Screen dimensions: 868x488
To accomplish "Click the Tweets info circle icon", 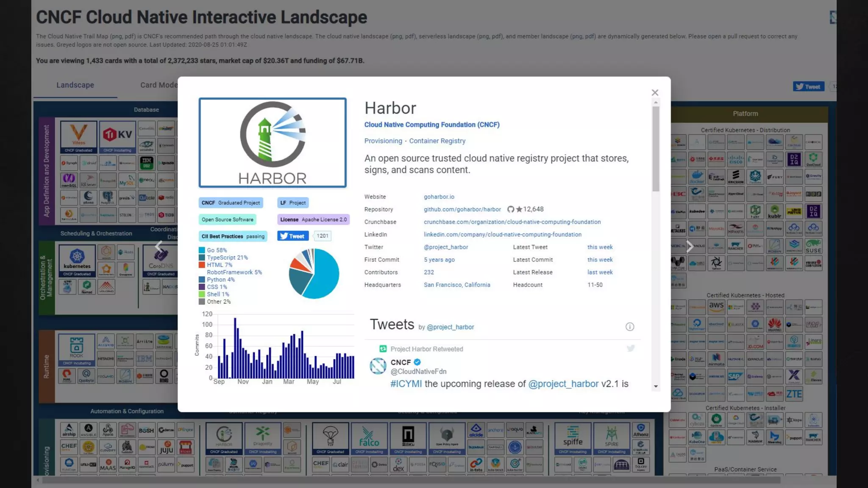I will click(x=629, y=327).
